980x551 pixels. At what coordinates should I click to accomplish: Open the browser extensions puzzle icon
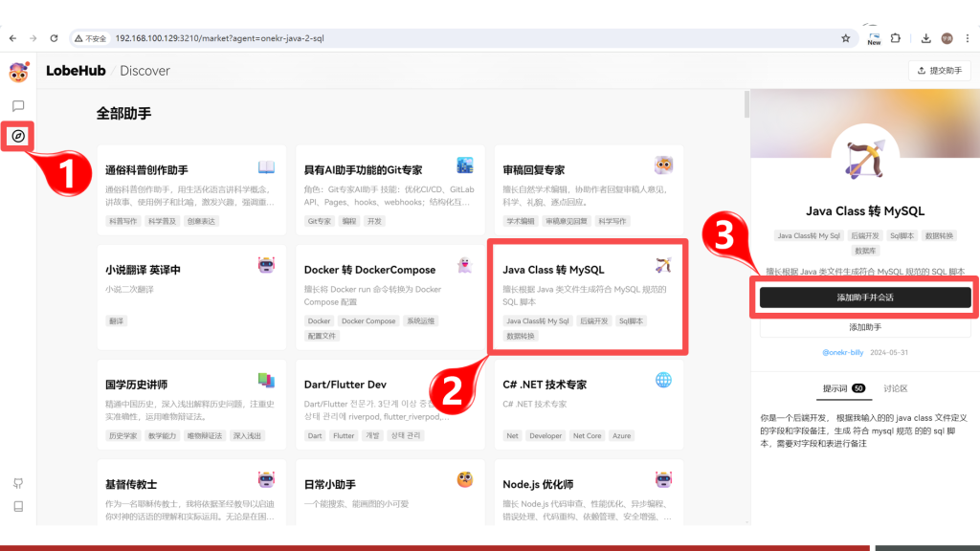[897, 38]
